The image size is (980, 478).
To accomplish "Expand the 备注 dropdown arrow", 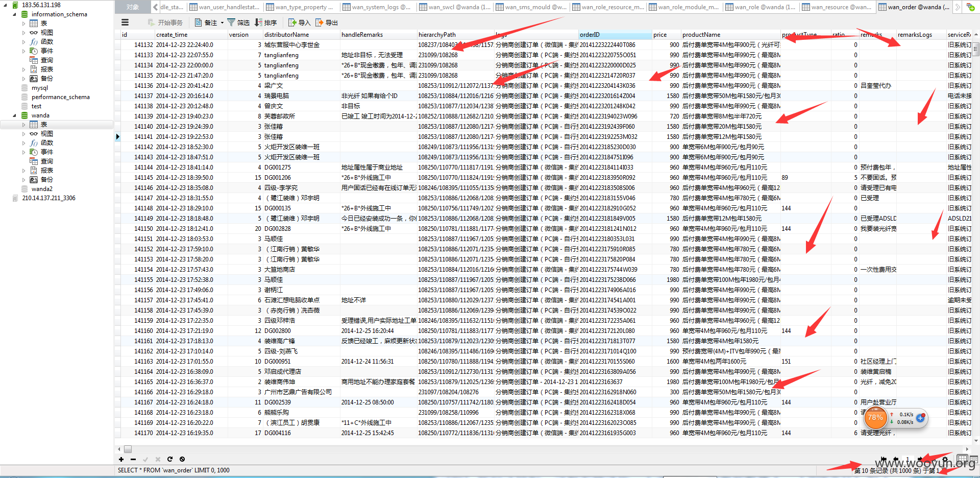I will [x=222, y=22].
